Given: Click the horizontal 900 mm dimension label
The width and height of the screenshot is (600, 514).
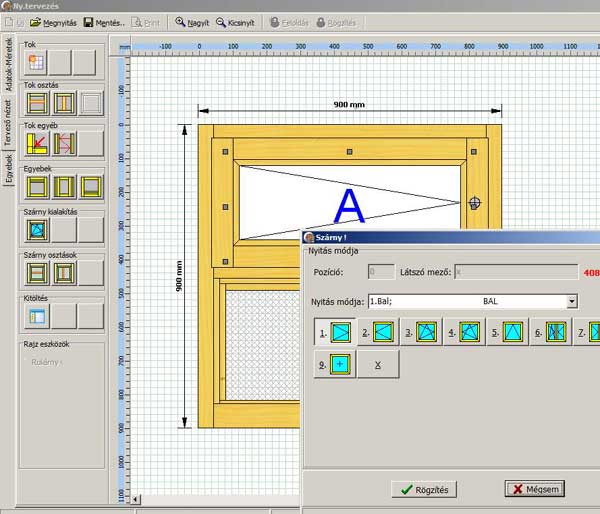Looking at the screenshot, I should point(349,104).
